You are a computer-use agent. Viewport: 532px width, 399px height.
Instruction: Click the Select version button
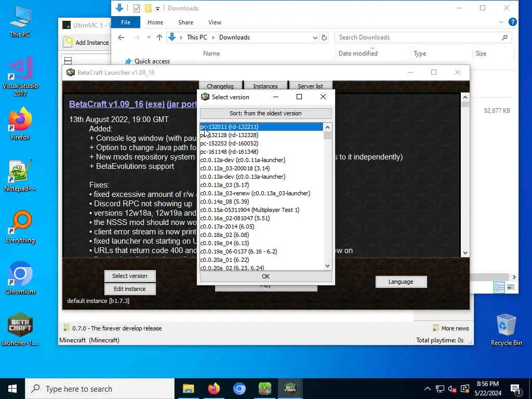click(x=130, y=276)
